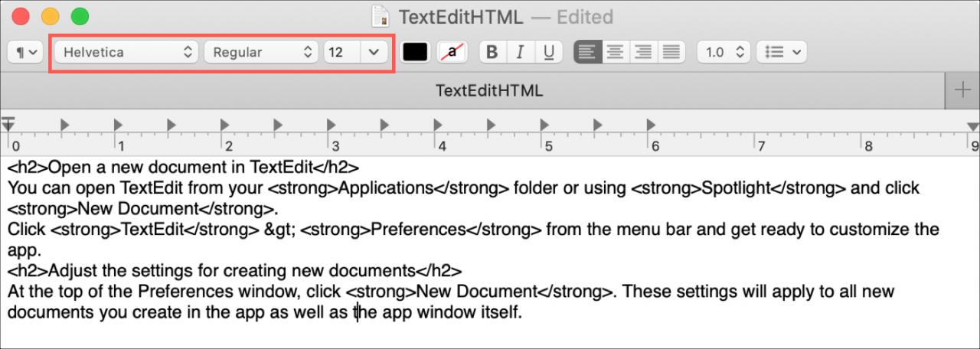Click the green full-screen window button
The image size is (980, 349).
click(80, 16)
